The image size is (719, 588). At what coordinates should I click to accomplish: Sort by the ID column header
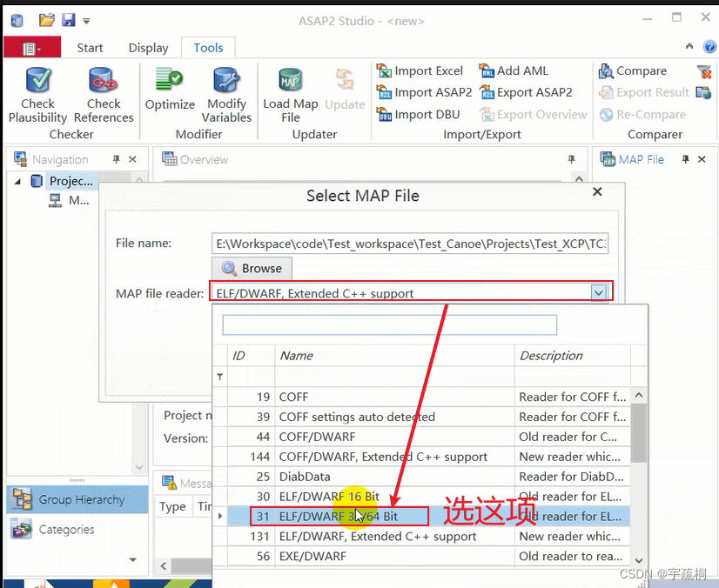pos(251,356)
